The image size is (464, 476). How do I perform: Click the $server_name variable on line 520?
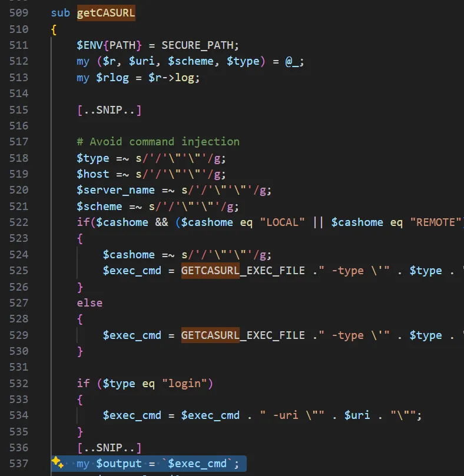(115, 190)
